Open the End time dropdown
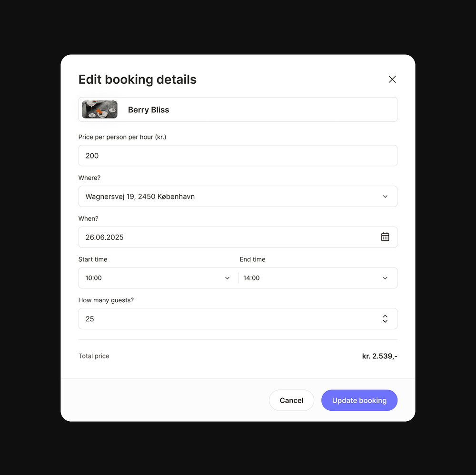This screenshot has width=476, height=475. [385, 278]
